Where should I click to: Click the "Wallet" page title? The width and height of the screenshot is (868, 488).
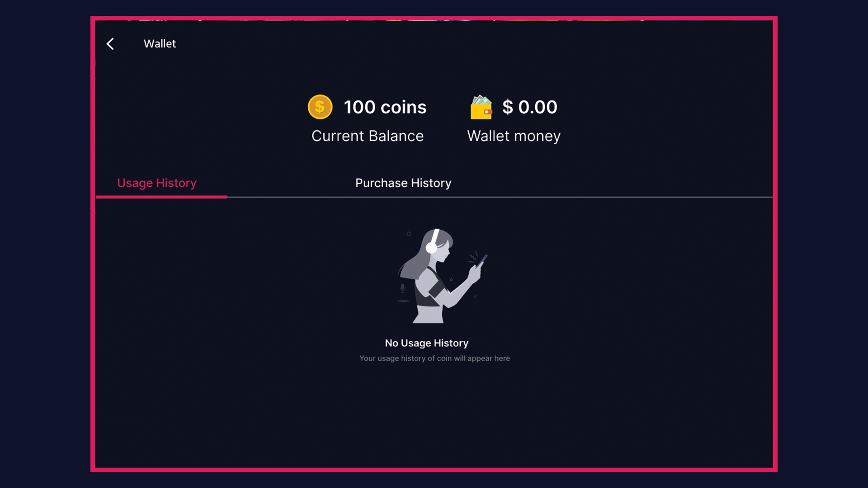coord(160,44)
